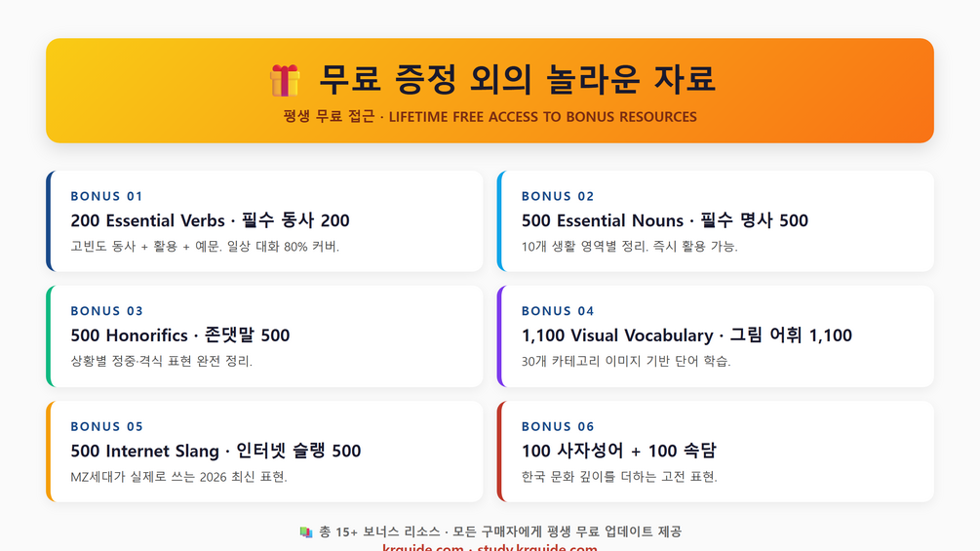The image size is (980, 551).
Task: Click the BONUS 01 label
Action: pos(107,196)
